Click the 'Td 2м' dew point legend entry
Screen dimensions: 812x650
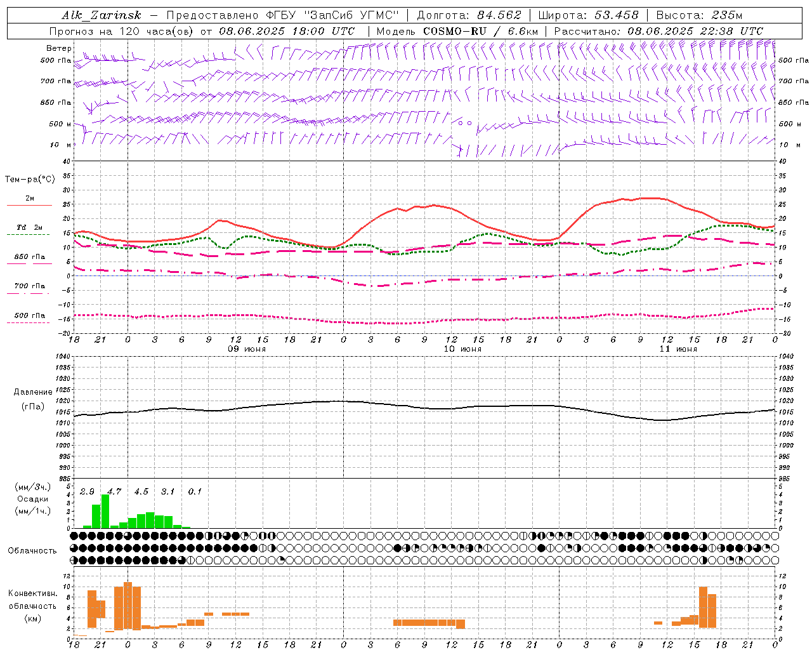[30, 227]
